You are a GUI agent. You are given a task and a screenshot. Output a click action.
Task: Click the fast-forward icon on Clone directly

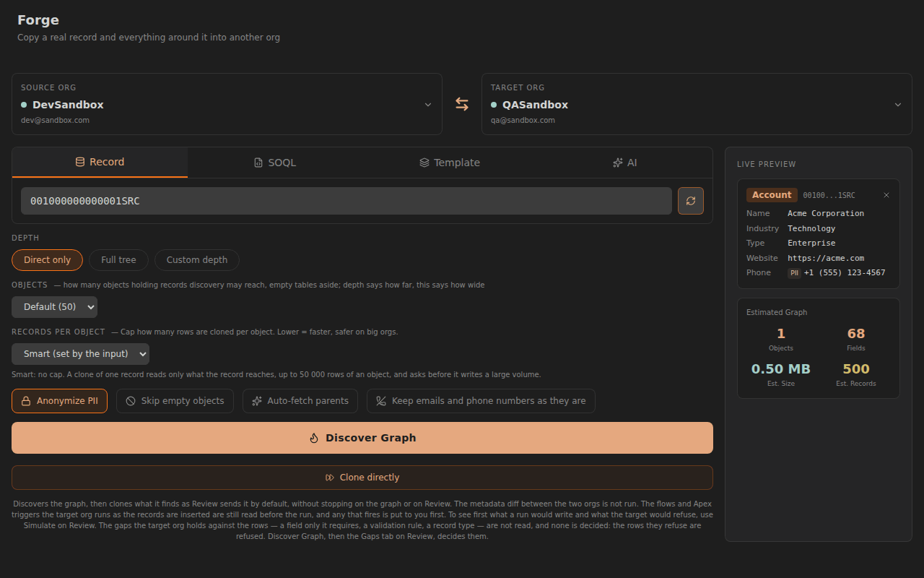point(330,478)
